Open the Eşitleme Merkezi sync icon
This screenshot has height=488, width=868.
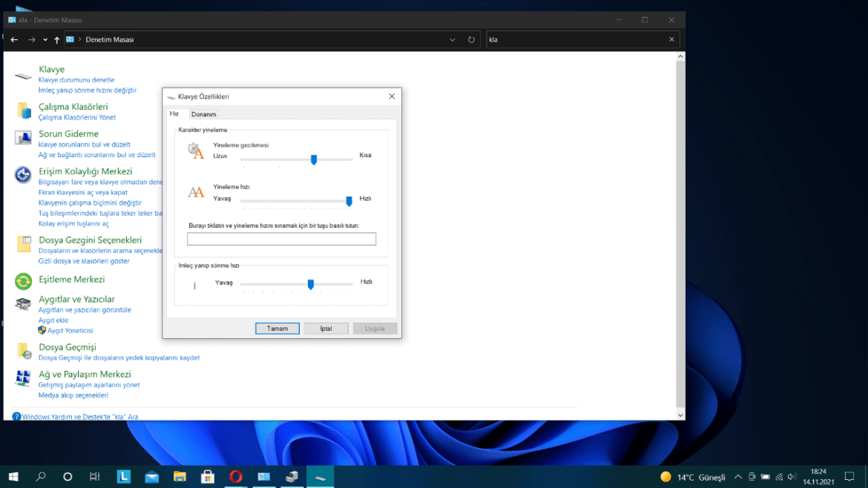24,280
